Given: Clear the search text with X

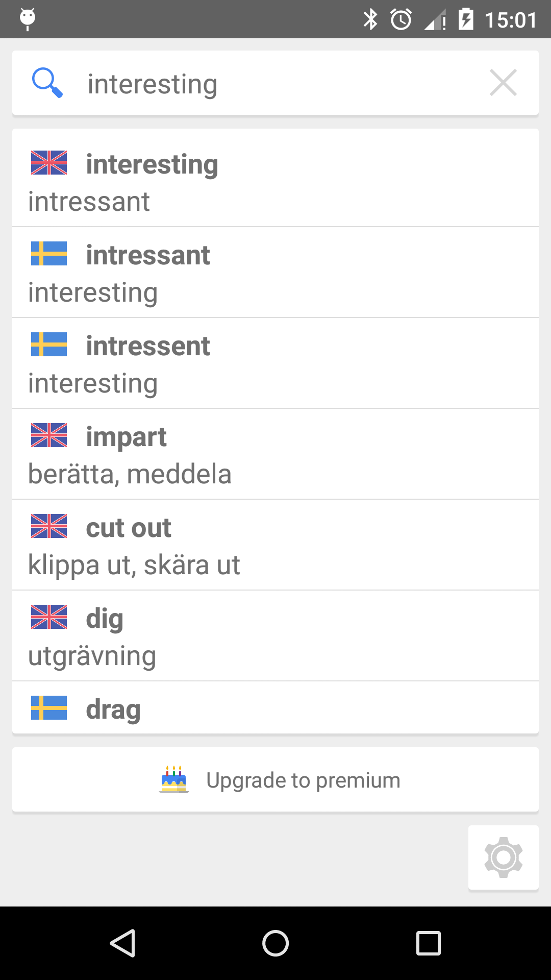Looking at the screenshot, I should pyautogui.click(x=503, y=83).
